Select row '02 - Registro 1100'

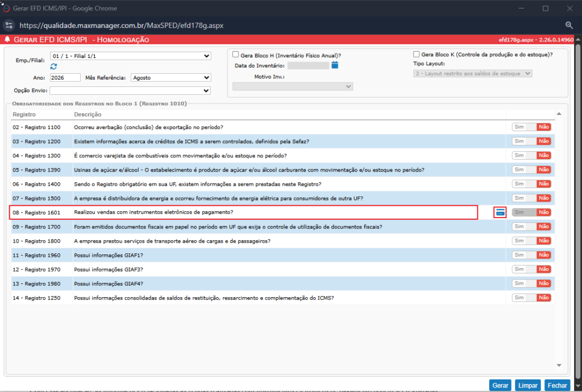[283, 127]
